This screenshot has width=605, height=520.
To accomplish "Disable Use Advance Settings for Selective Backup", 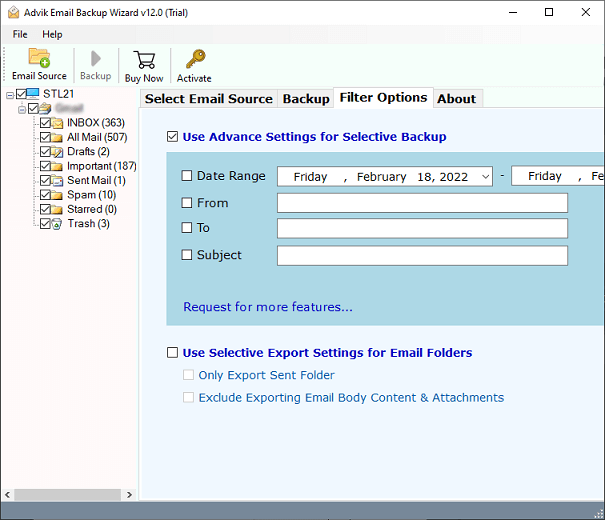I will point(173,137).
